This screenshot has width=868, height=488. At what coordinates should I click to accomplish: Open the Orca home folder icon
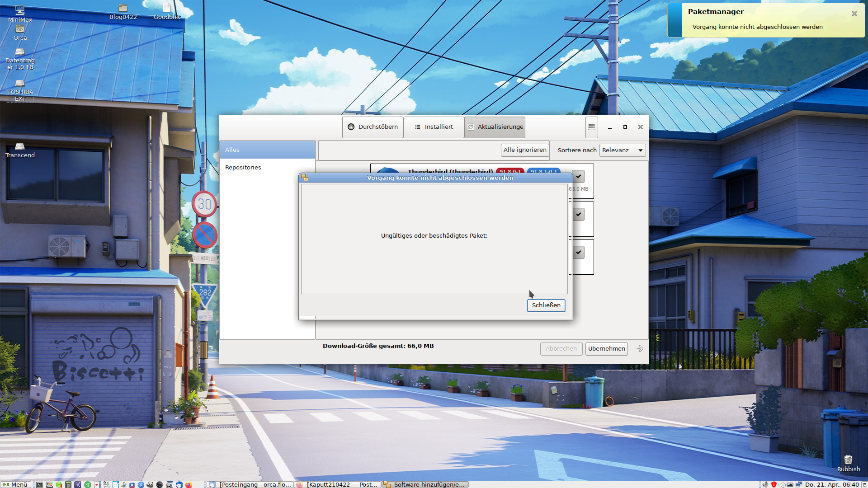pyautogui.click(x=20, y=33)
